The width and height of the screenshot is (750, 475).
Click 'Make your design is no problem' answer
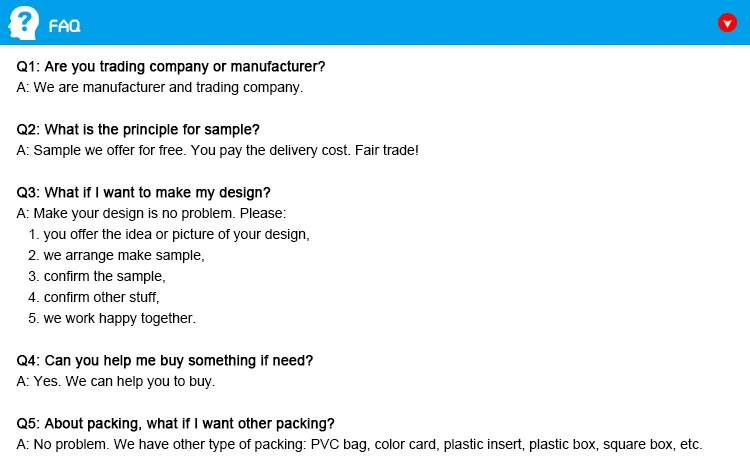152,214
